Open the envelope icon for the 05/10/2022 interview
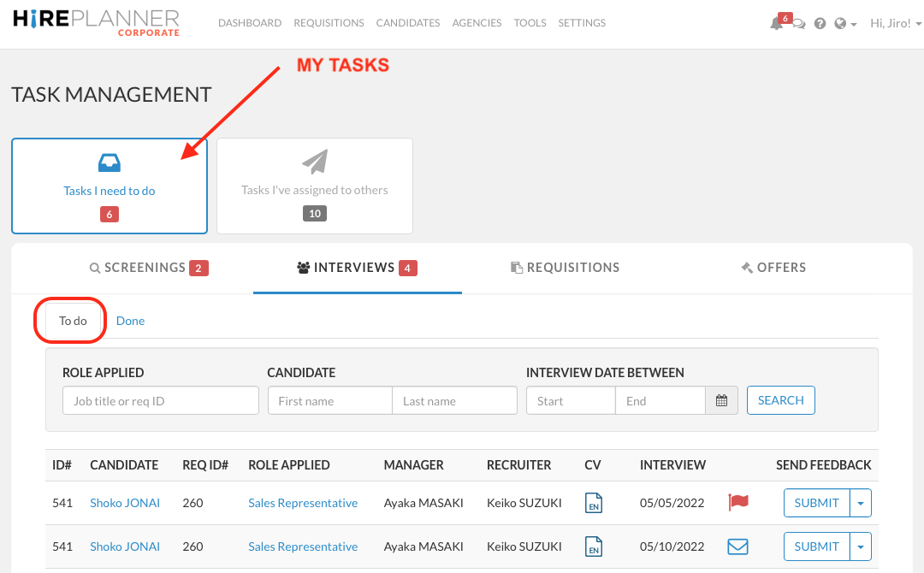The height and width of the screenshot is (573, 924). click(x=737, y=546)
